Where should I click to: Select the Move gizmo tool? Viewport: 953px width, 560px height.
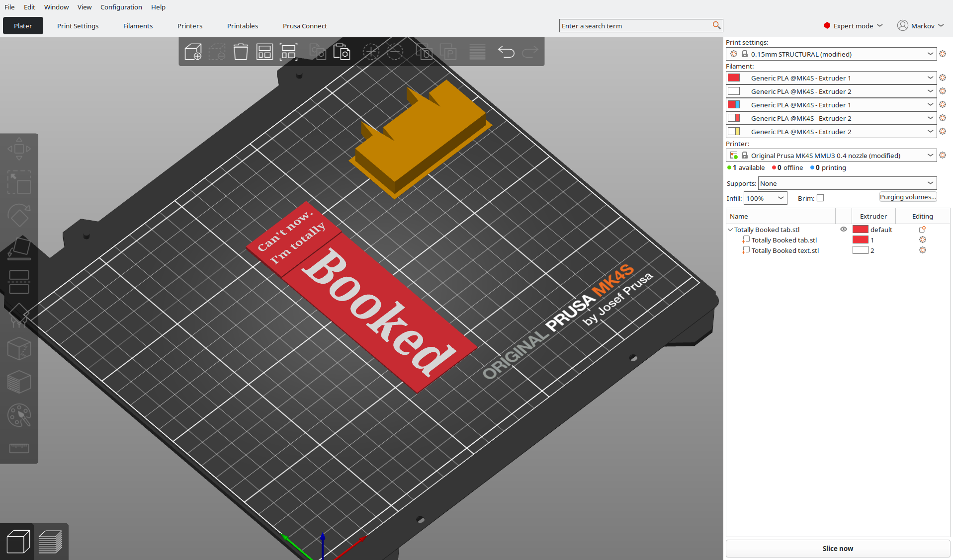click(x=19, y=149)
